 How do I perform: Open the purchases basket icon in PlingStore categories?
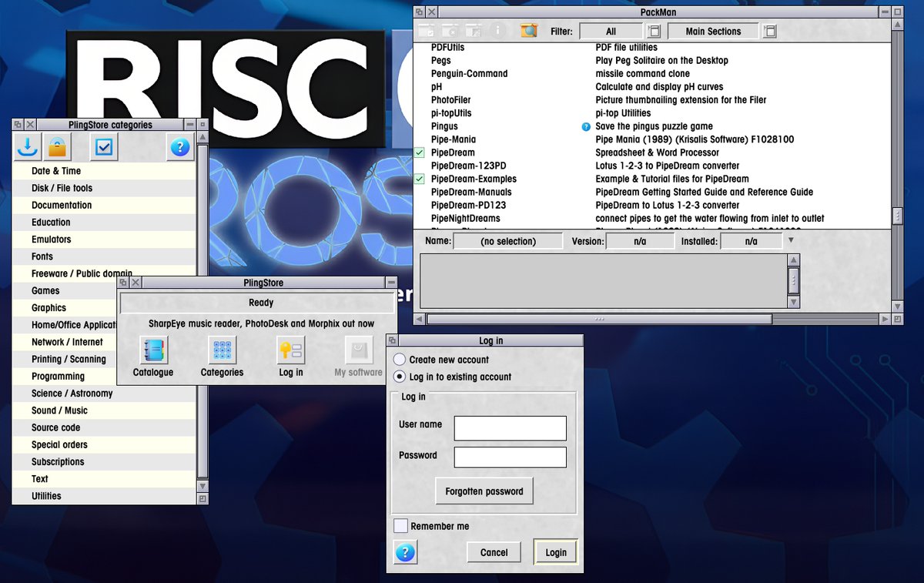(x=58, y=146)
